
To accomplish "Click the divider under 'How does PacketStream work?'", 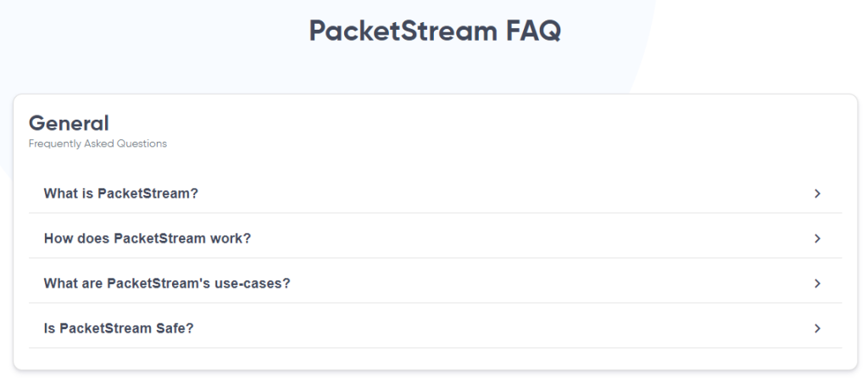I will click(x=435, y=258).
